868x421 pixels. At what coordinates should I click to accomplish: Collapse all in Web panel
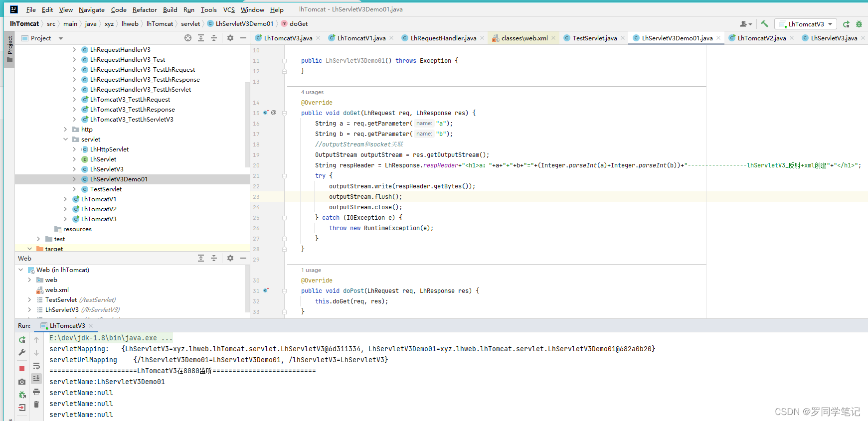coord(214,258)
